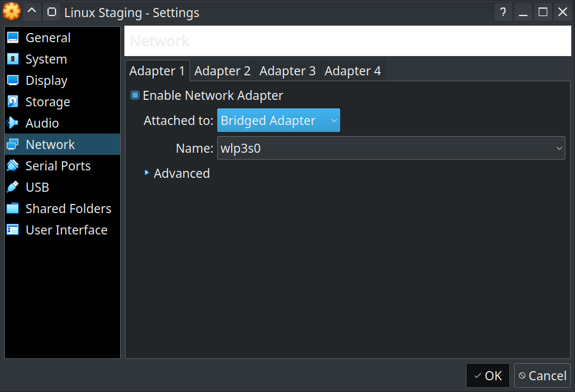Click the User Interface window icon

(13, 230)
